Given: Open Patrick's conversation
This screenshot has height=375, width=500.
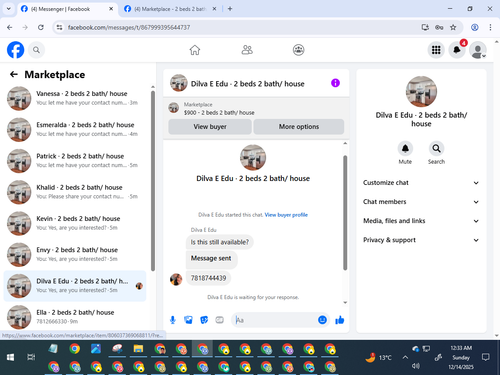Looking at the screenshot, I should pos(75,161).
